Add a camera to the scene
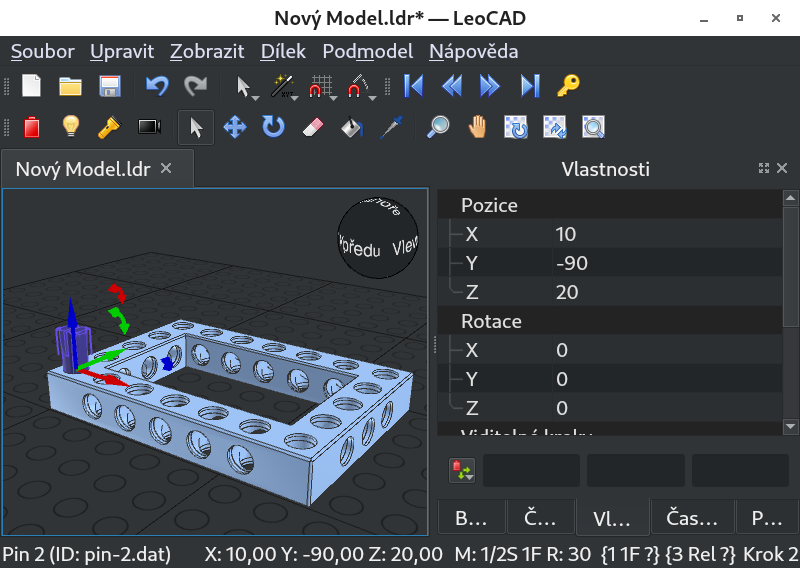The image size is (800, 568). coord(149,127)
